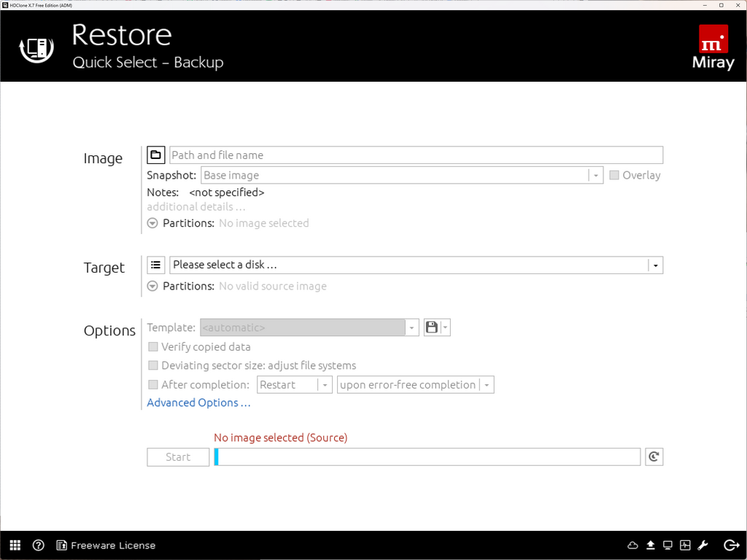Screen dimensions: 747x560
Task: Click the monitor display icon
Action: coord(668,545)
